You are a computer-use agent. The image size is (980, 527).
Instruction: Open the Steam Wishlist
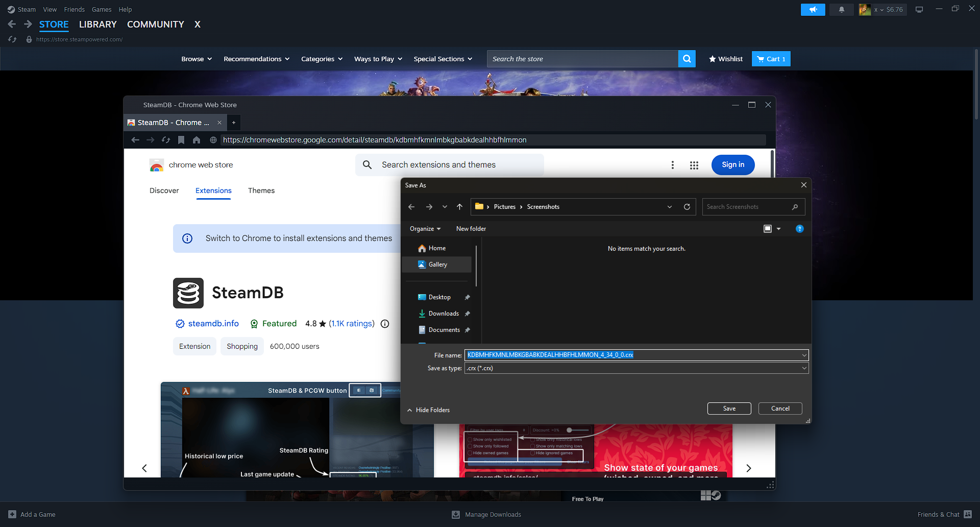coord(725,59)
